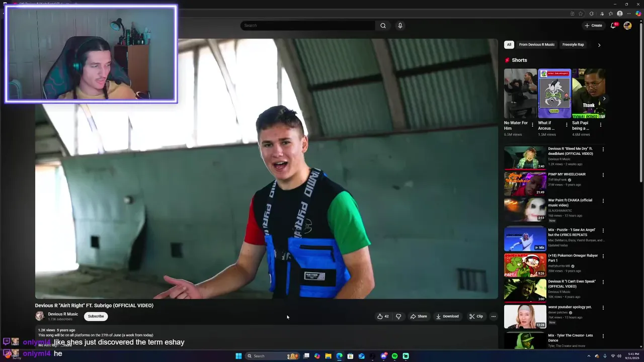This screenshot has width=644, height=362.
Task: Click the Download button
Action: pos(447,316)
